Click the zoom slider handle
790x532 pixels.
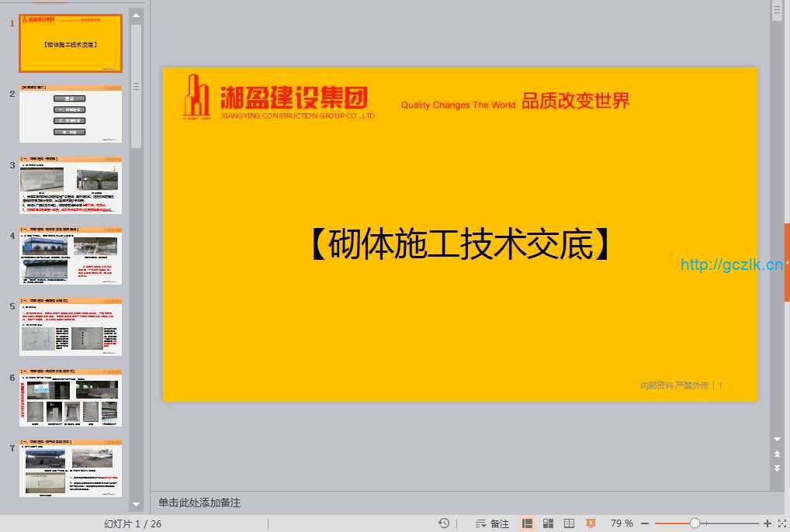(695, 523)
